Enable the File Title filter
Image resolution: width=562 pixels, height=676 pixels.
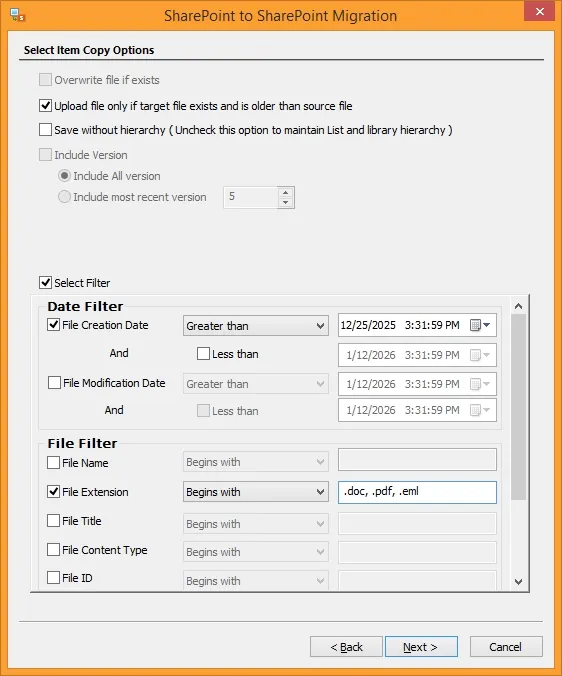pyautogui.click(x=53, y=520)
